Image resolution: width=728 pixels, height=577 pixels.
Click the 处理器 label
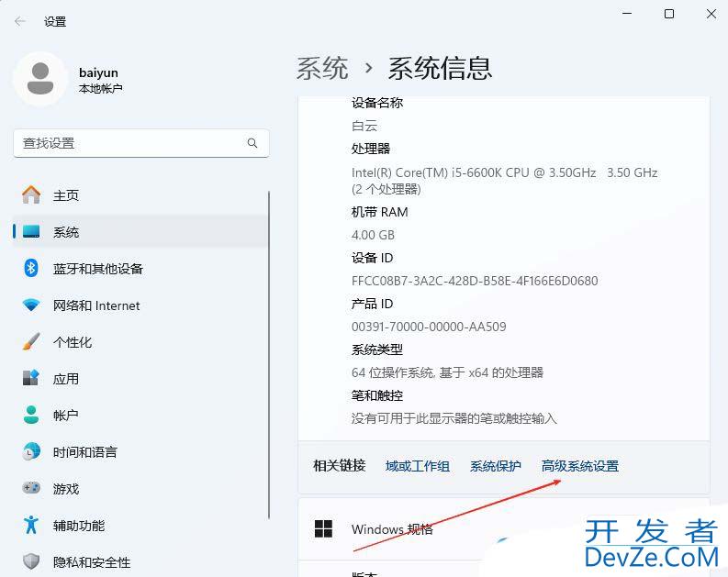point(371,149)
